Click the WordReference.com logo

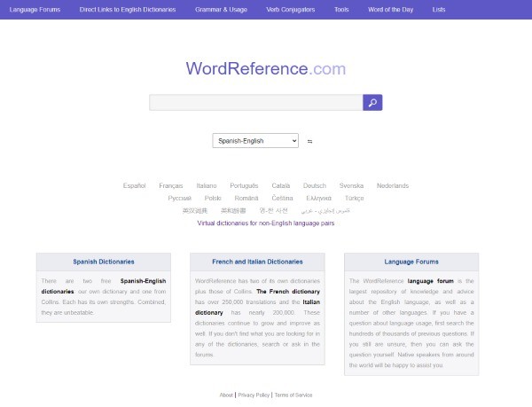tap(266, 69)
